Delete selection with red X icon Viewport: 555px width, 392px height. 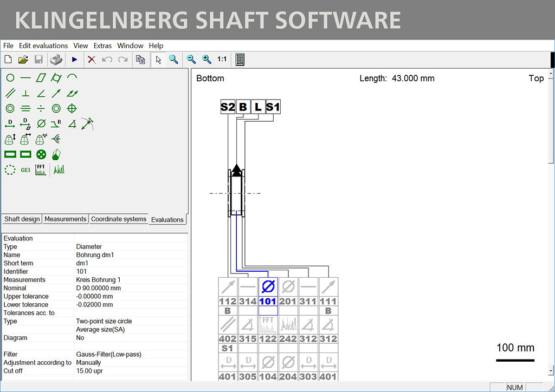point(92,60)
